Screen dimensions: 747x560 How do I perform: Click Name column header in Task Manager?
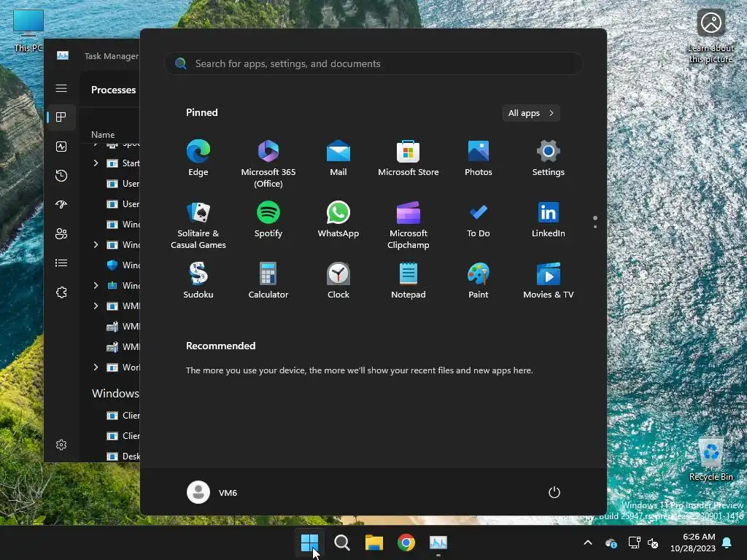pyautogui.click(x=103, y=135)
